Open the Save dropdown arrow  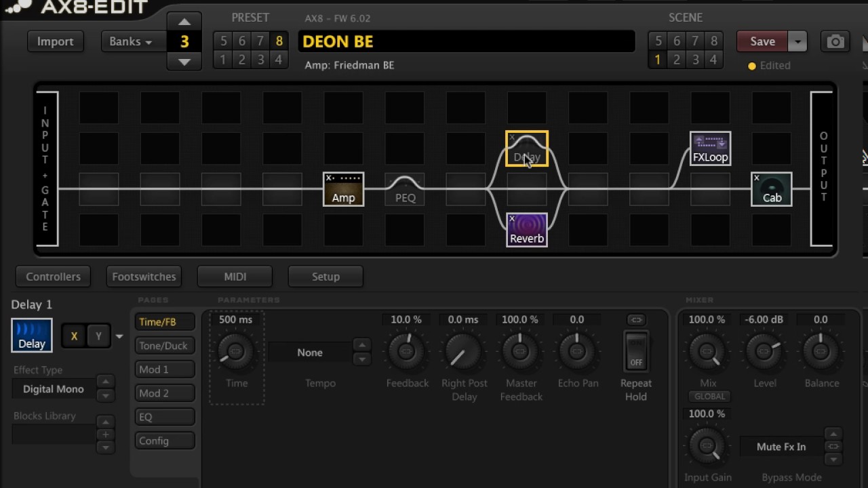[797, 41]
